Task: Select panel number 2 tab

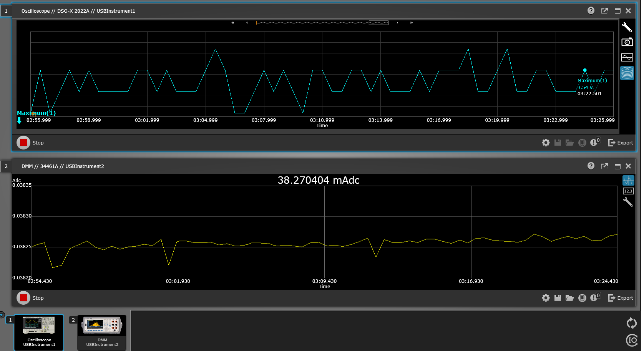Action: [6, 166]
